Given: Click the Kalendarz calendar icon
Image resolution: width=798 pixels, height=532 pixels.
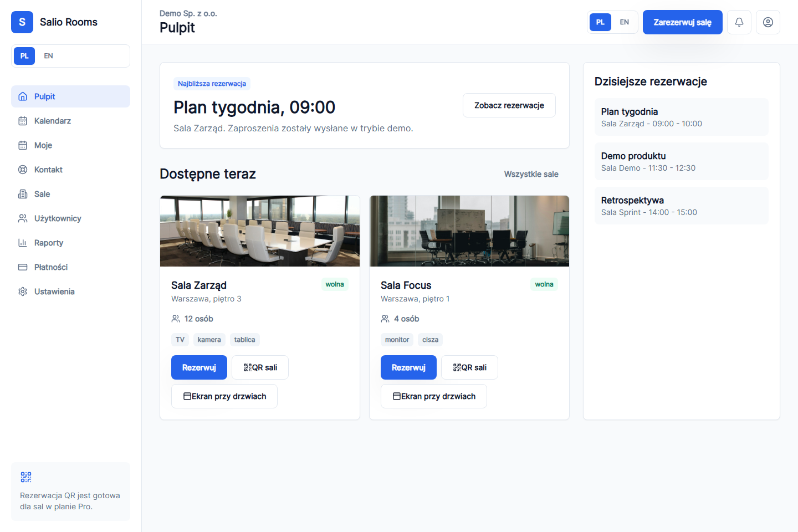Looking at the screenshot, I should coord(23,121).
